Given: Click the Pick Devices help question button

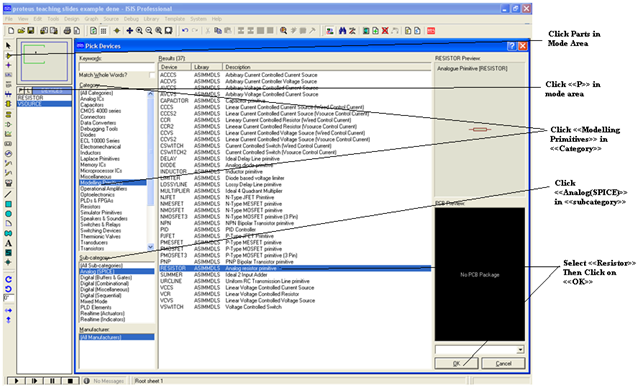Looking at the screenshot, I should [x=511, y=46].
